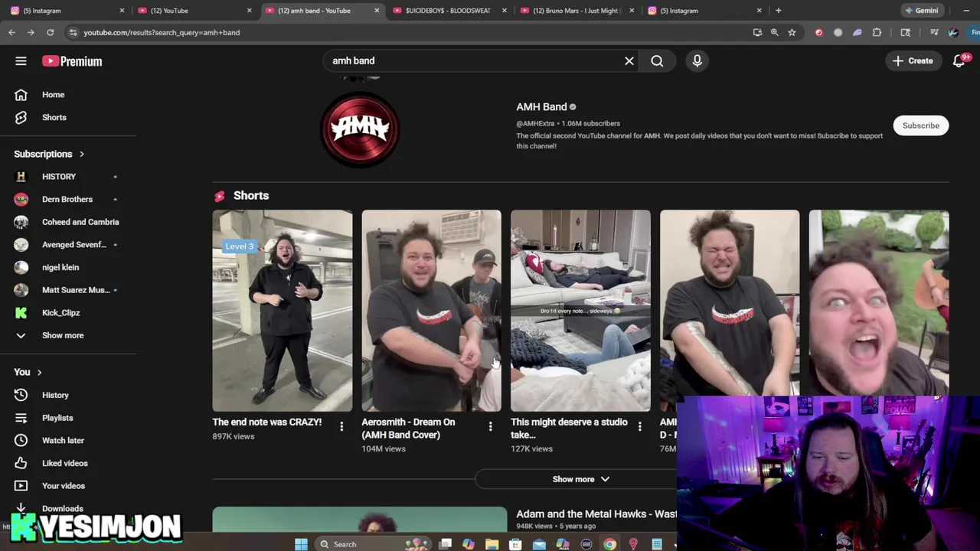Click the Chrome profile avatar
The image size is (980, 551).
point(953,32)
